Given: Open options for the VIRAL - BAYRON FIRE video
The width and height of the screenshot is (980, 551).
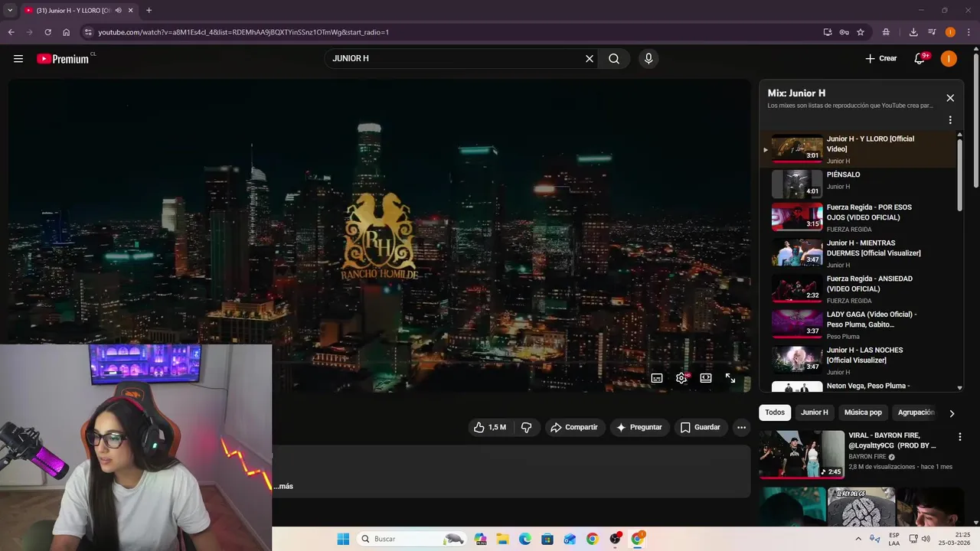Looking at the screenshot, I should click(x=959, y=437).
